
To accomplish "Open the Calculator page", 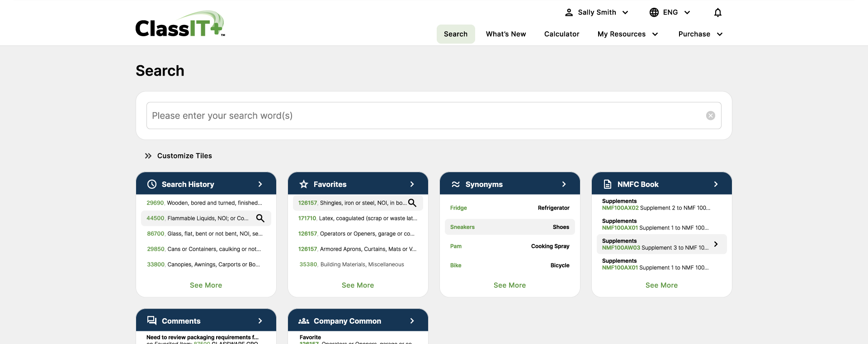I will [561, 34].
